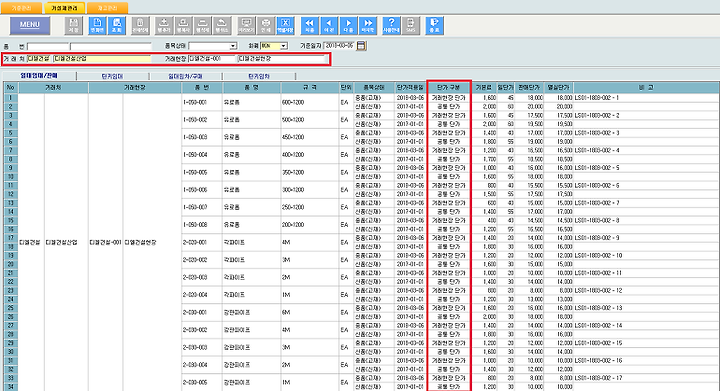Click the 거래현장 name field

pyautogui.click(x=282, y=59)
